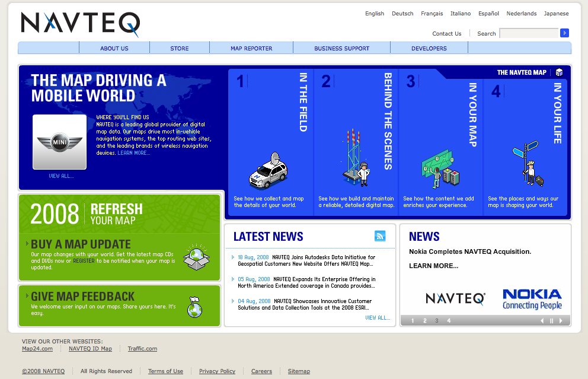The image size is (588, 379).
Task: Open the Business Support menu
Action: (341, 48)
